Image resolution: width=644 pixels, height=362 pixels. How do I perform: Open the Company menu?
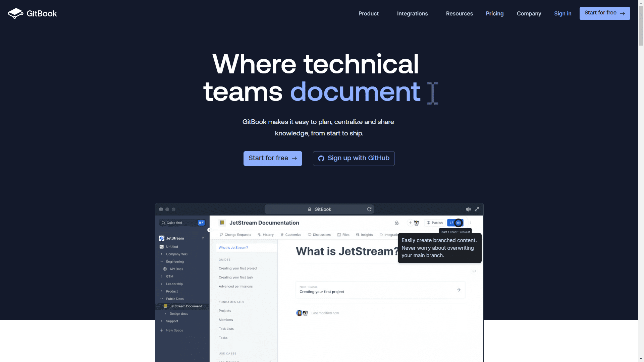click(529, 13)
